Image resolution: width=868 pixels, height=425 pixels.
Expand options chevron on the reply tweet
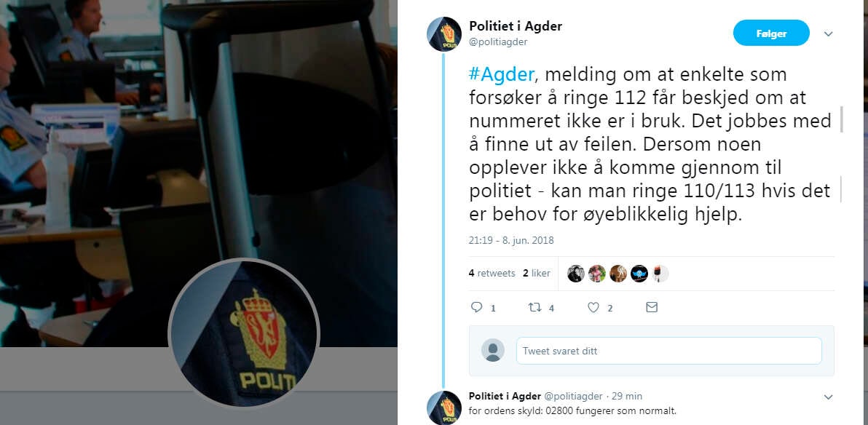click(x=828, y=397)
